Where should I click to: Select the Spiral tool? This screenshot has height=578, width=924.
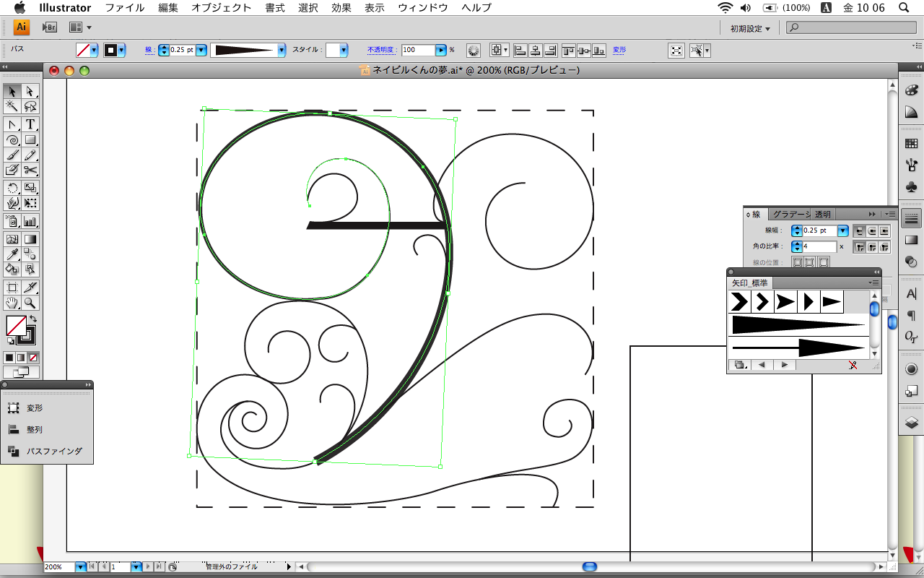click(12, 140)
